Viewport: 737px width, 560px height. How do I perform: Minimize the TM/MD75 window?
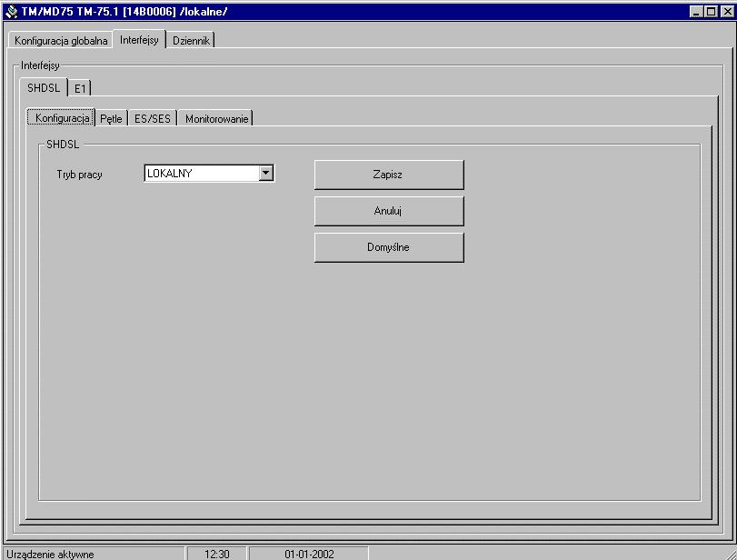coord(697,12)
